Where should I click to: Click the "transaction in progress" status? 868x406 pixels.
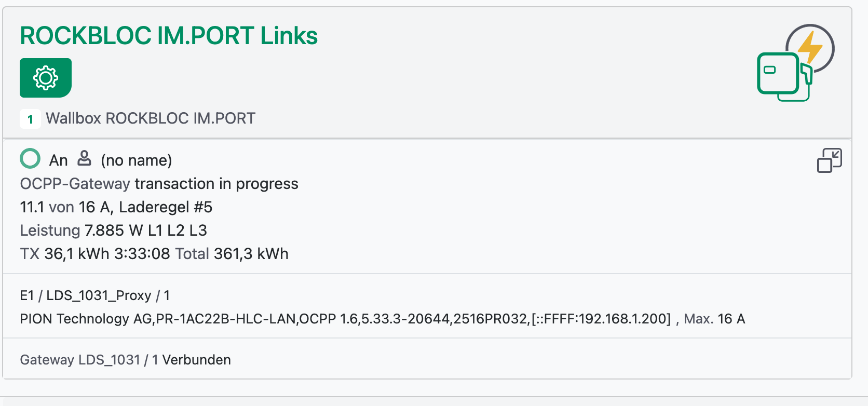point(216,184)
